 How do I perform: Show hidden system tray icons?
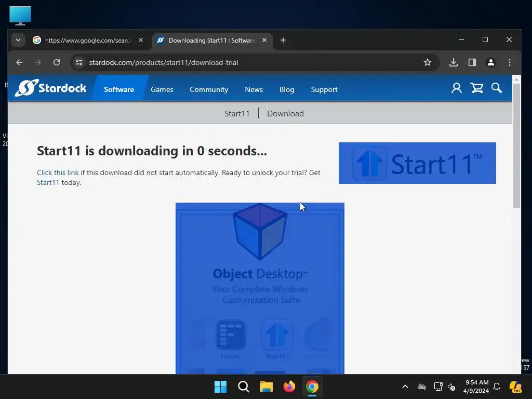[405, 387]
